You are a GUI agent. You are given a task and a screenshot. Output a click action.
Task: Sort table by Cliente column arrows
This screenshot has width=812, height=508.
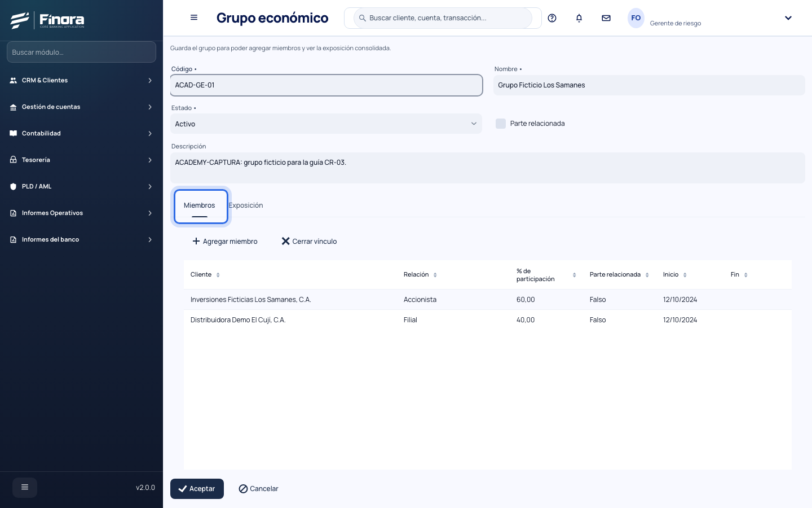(x=218, y=275)
